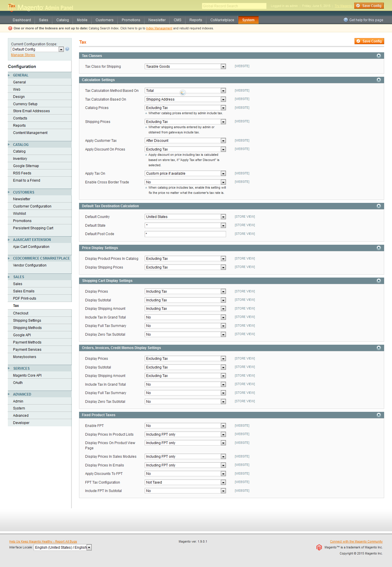Click the question mark icon next to Get help
This screenshot has height=567, width=392.
(346, 20)
